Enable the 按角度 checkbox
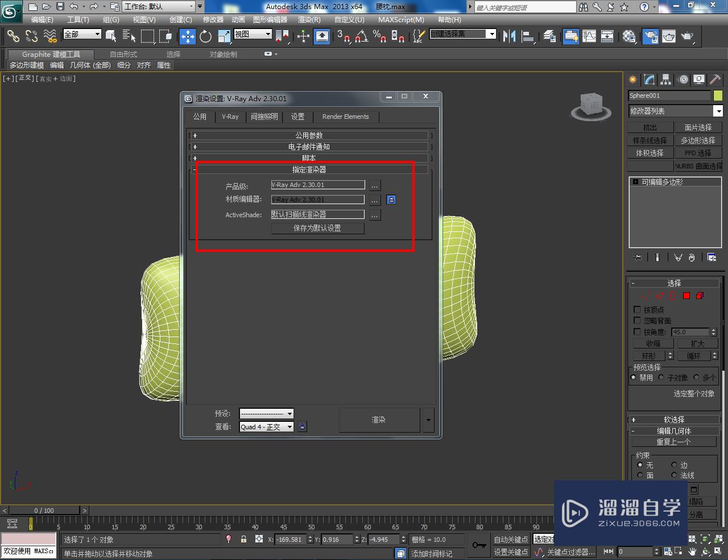The width and height of the screenshot is (728, 560). tap(637, 331)
